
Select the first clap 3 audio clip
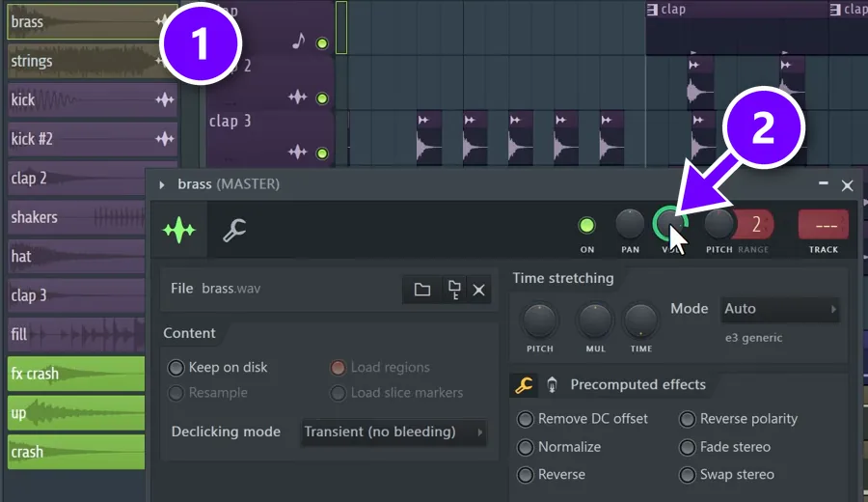[429, 138]
